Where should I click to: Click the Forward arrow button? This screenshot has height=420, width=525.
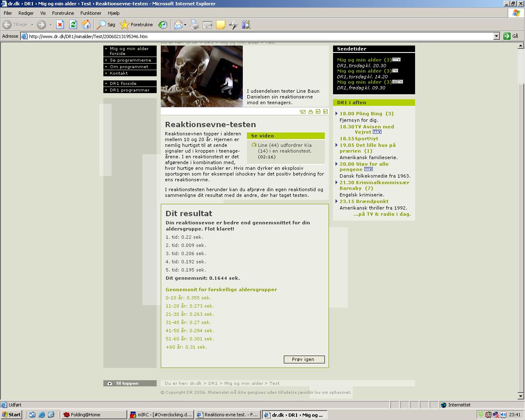click(41, 25)
